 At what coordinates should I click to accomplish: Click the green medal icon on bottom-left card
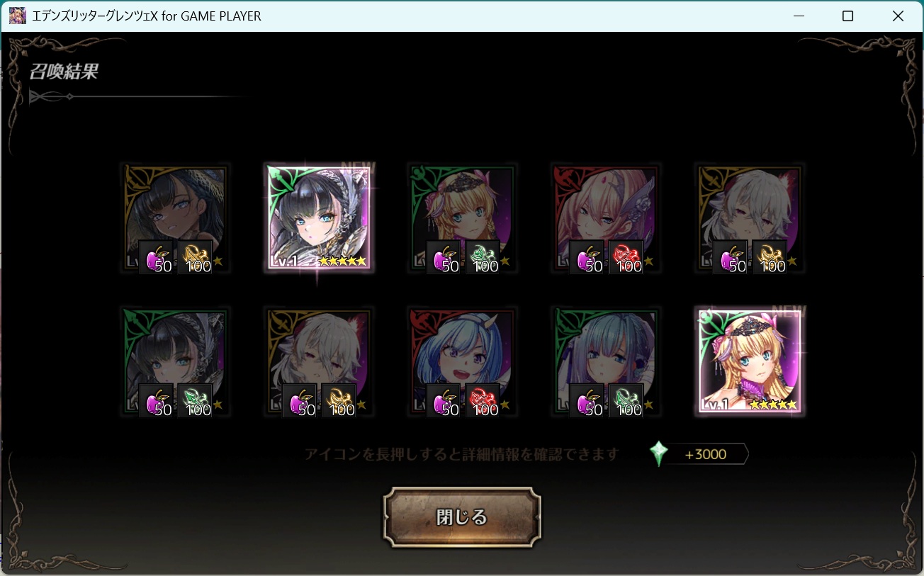point(195,400)
